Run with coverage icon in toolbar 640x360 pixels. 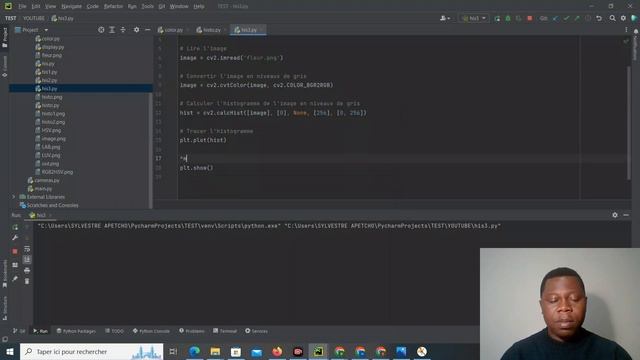click(519, 18)
